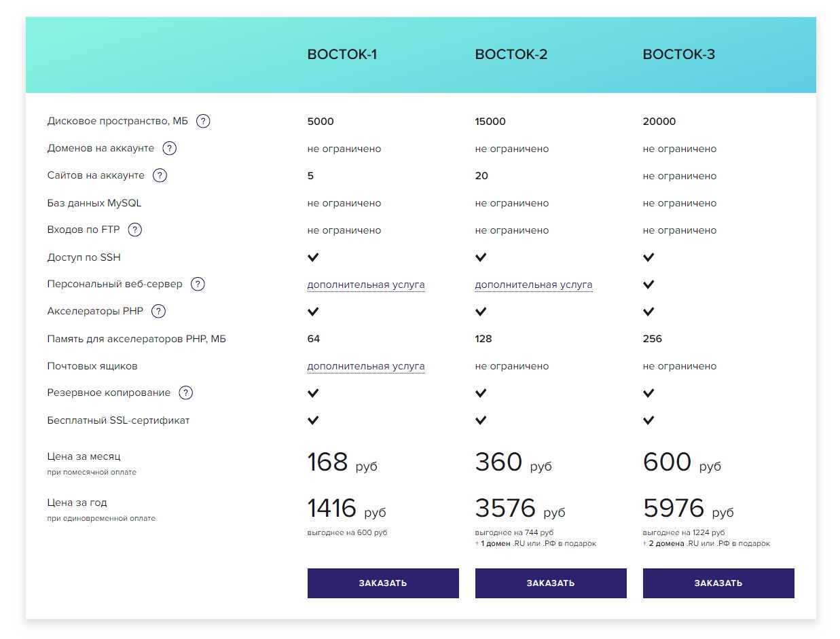Click SSH access checkmark for ВОСТОК-1
This screenshot has height=639, width=840.
pos(313,257)
